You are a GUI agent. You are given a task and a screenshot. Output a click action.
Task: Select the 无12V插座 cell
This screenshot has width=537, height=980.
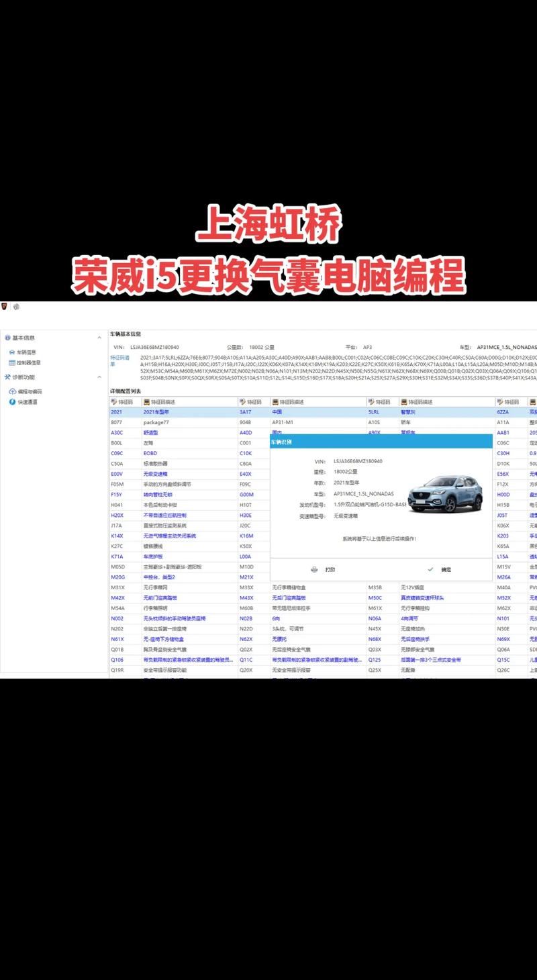click(x=446, y=587)
